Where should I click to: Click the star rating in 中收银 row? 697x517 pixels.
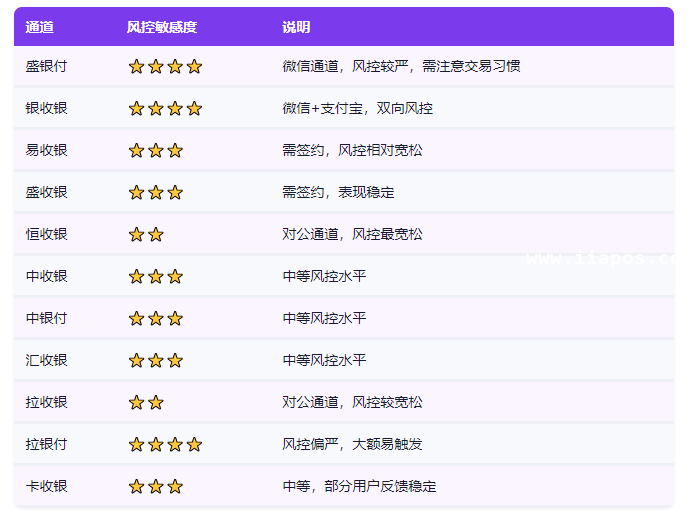point(156,277)
